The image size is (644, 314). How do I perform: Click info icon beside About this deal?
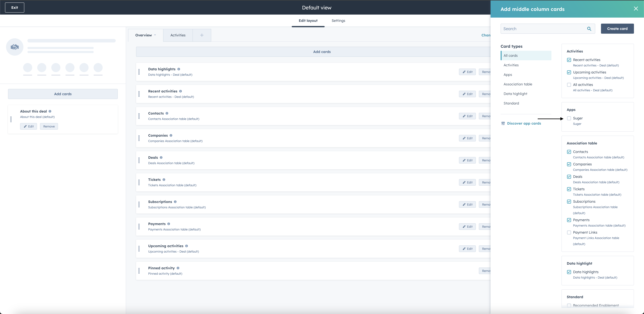point(50,111)
